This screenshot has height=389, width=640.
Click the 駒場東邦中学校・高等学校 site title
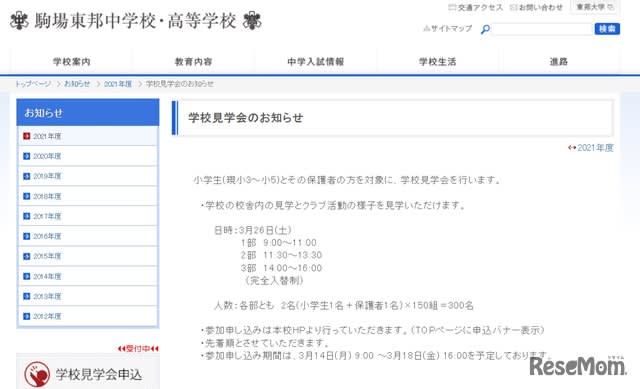(135, 20)
